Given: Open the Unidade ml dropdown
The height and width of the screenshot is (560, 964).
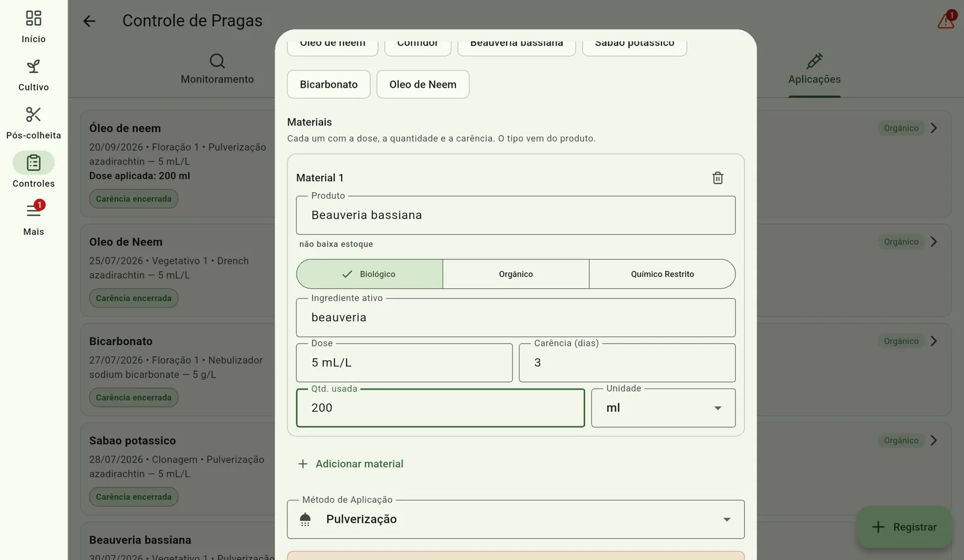Looking at the screenshot, I should click(663, 408).
